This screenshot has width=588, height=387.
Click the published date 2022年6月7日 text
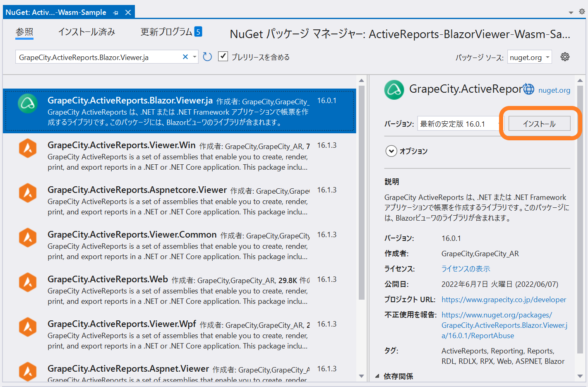(500, 284)
